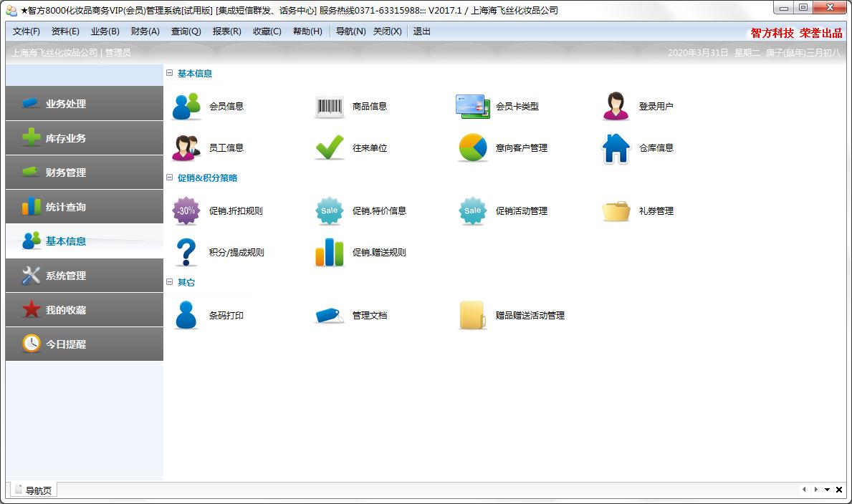Open the 帮助(H) menu

pos(307,31)
